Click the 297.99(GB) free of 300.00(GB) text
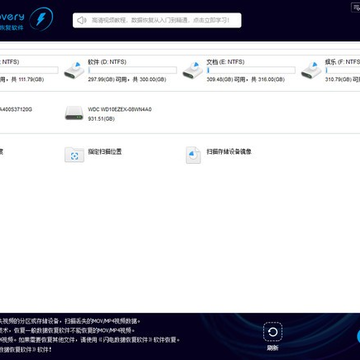Viewport: 360px width, 360px height. [x=127, y=80]
